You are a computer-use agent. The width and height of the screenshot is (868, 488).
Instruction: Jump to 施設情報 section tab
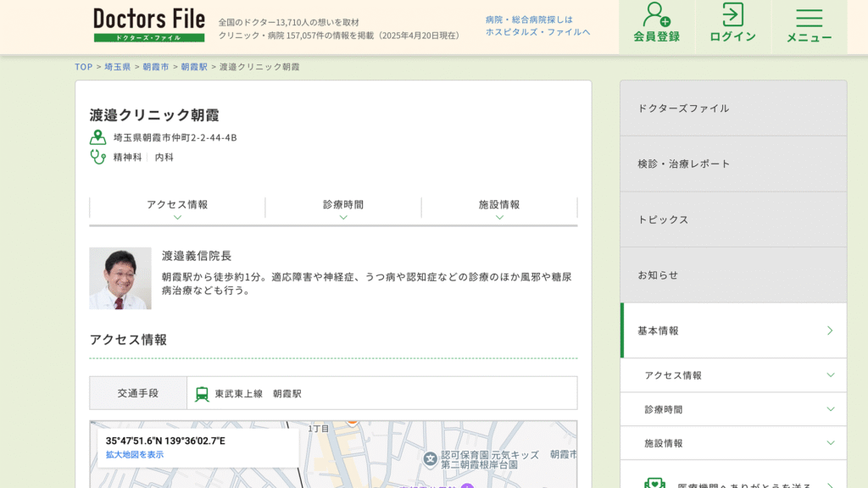[499, 208]
